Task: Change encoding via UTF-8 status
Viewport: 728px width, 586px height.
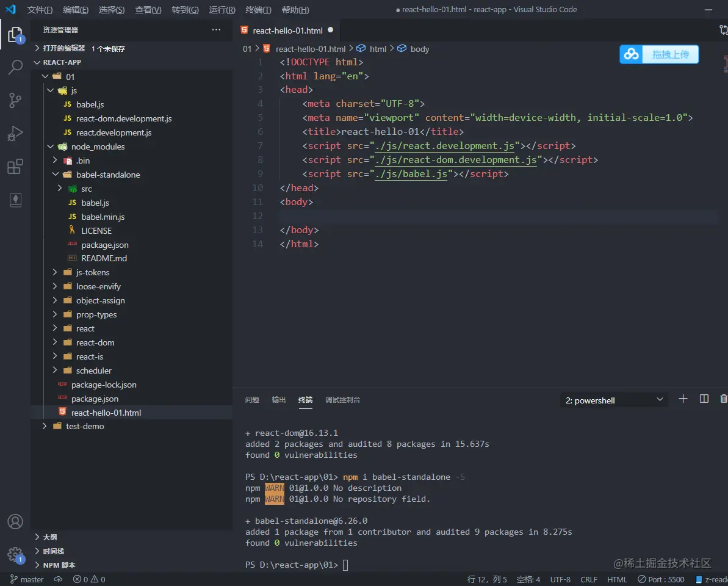Action: [560, 579]
